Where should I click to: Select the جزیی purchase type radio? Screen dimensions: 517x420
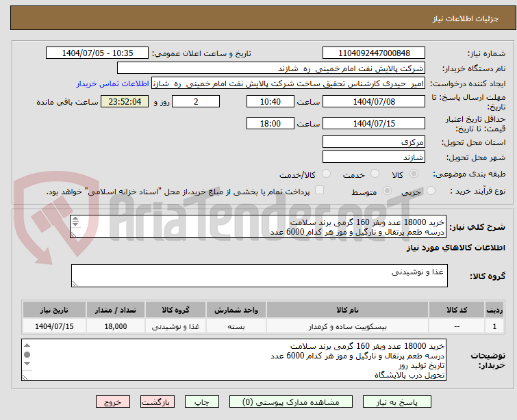(431, 191)
